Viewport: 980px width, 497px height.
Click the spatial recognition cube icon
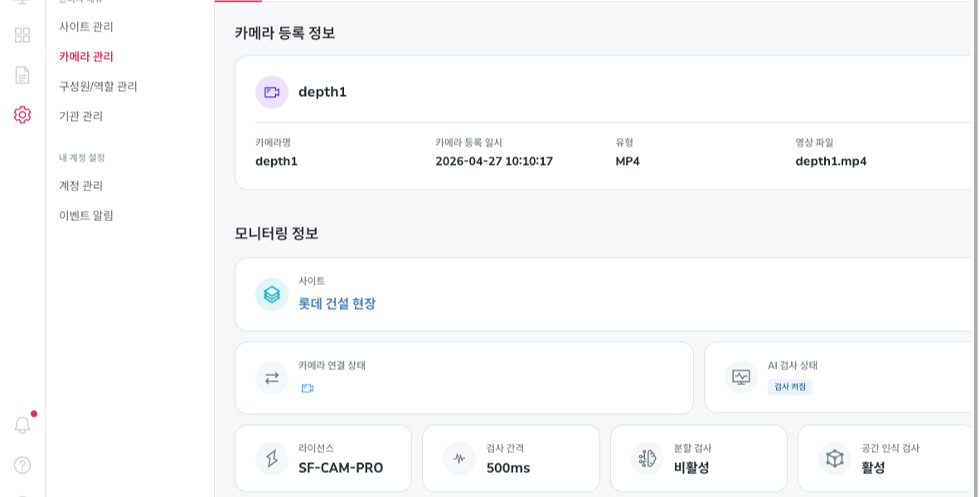click(x=835, y=459)
